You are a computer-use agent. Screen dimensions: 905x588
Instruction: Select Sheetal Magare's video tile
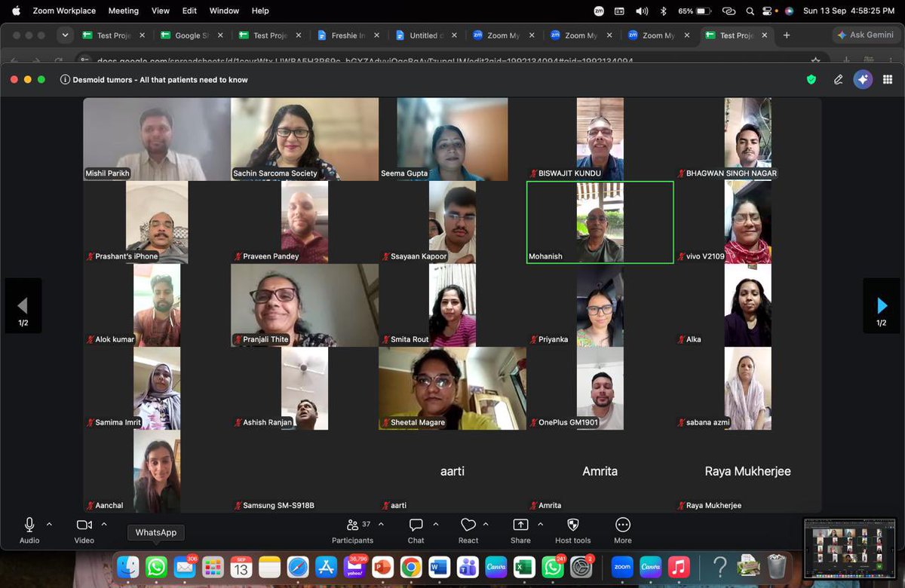click(x=452, y=388)
